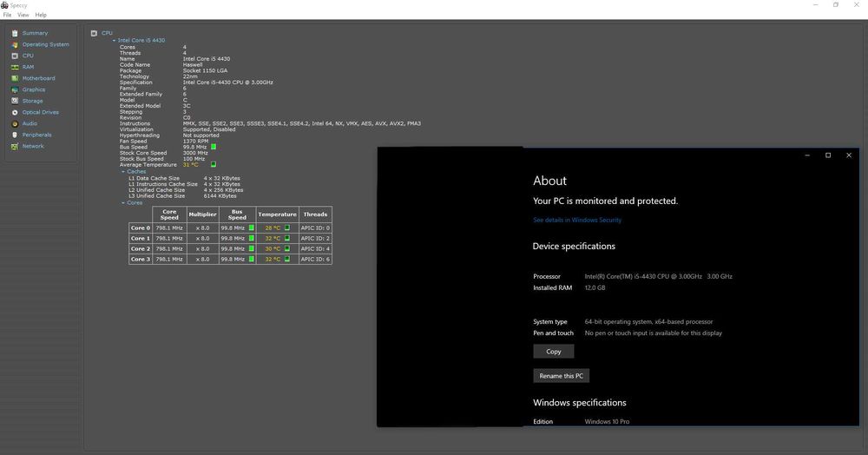This screenshot has height=455, width=868.
Task: Click the Windows specifications heading
Action: click(x=580, y=403)
